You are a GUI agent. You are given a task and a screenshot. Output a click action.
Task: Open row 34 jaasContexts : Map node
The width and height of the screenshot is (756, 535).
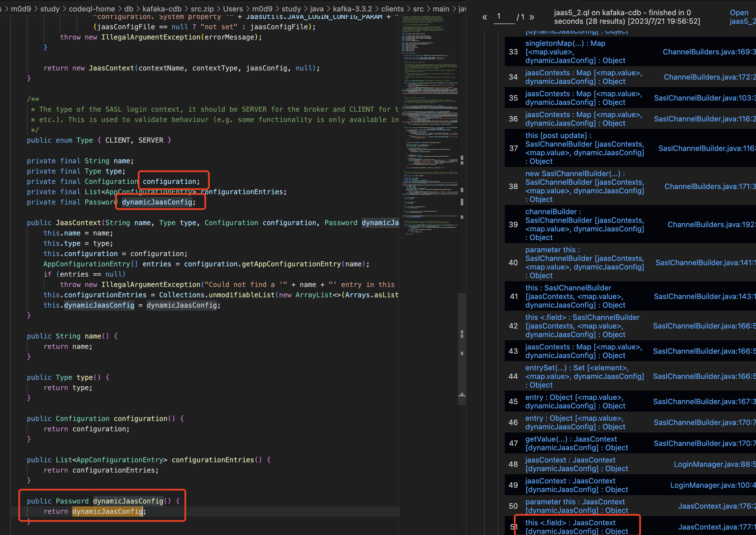click(x=583, y=77)
